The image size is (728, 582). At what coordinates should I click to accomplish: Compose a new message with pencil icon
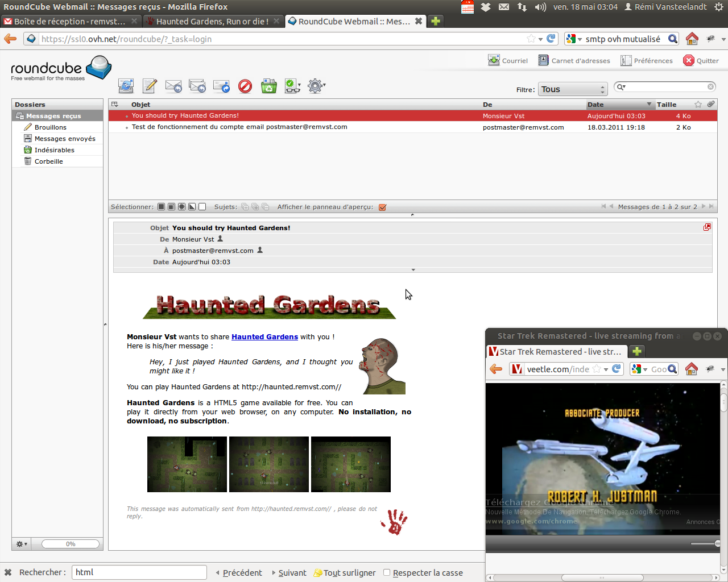coord(150,86)
